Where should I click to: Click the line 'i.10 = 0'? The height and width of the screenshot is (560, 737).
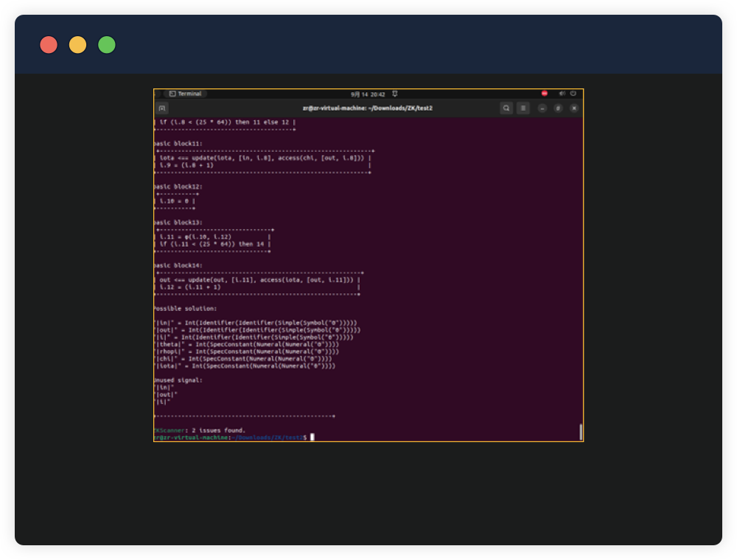175,201
